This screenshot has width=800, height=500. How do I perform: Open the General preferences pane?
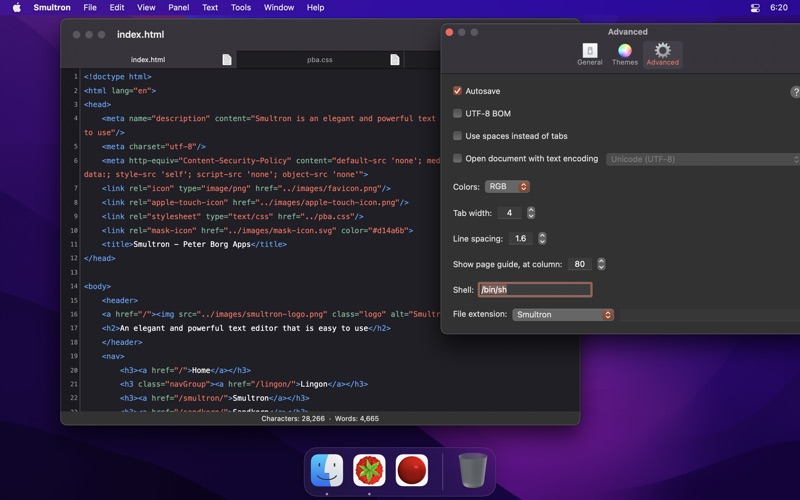[589, 54]
